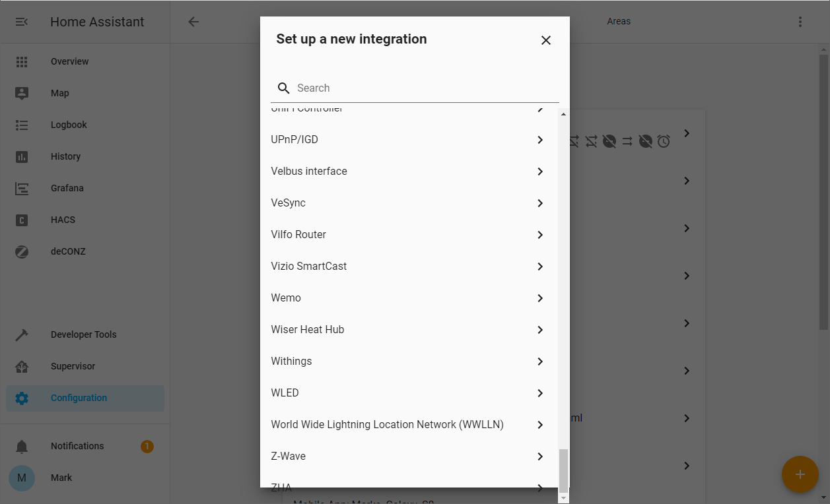Click the main page vertical scrollbar
The height and width of the screenshot is (504, 830).
click(x=824, y=191)
